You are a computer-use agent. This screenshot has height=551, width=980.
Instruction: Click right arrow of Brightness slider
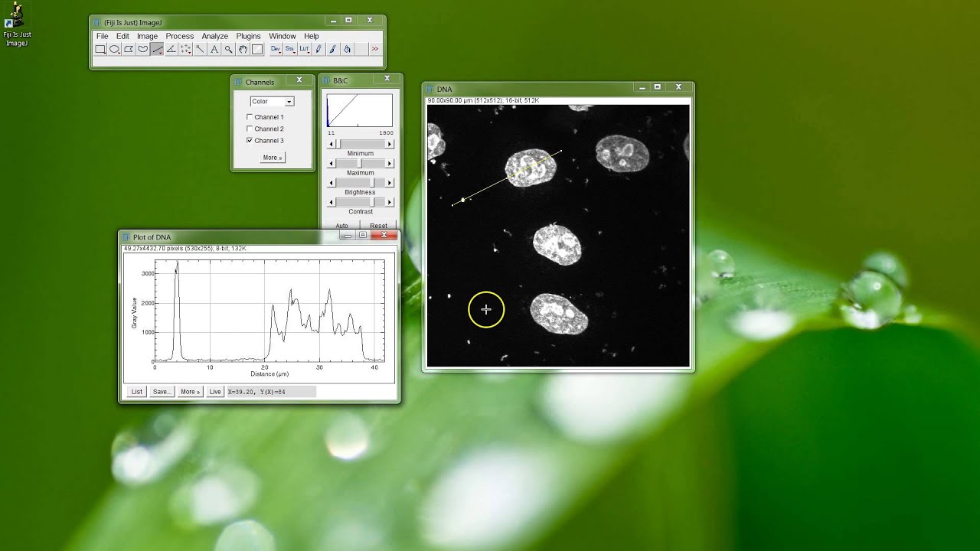click(x=389, y=183)
